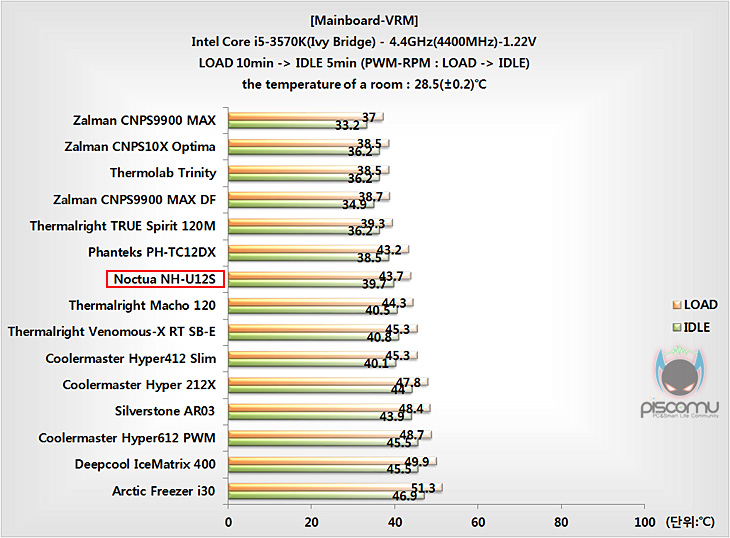730x538 pixels.
Task: Select the Coolermaster Hyper 212X label
Action: point(139,385)
